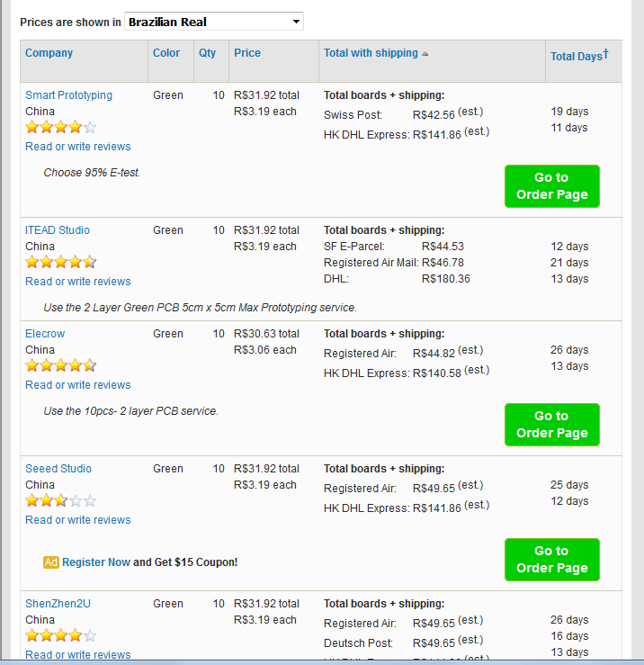The height and width of the screenshot is (665, 644).
Task: Click the Total with shipping sort header
Action: 371,53
